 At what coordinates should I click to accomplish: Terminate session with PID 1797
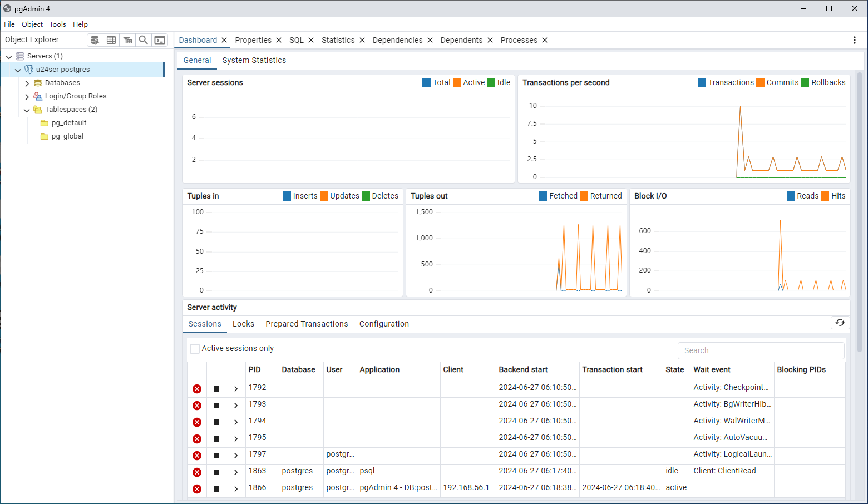197,456
